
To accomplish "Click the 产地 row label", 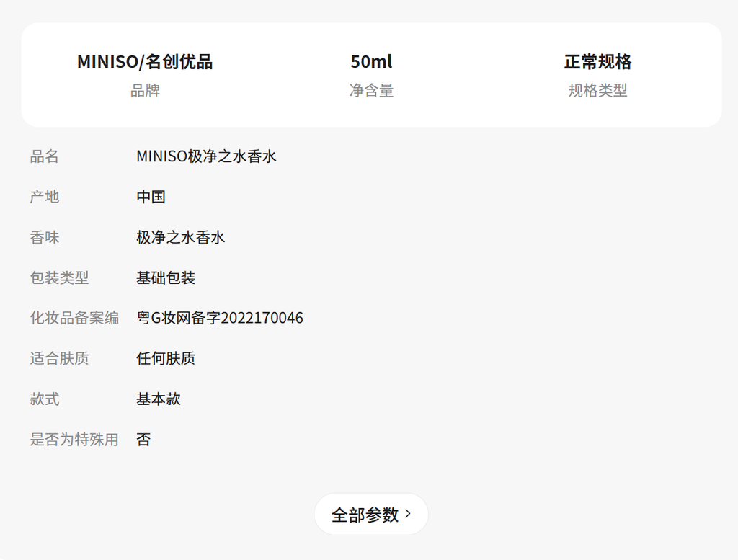I will tap(45, 197).
